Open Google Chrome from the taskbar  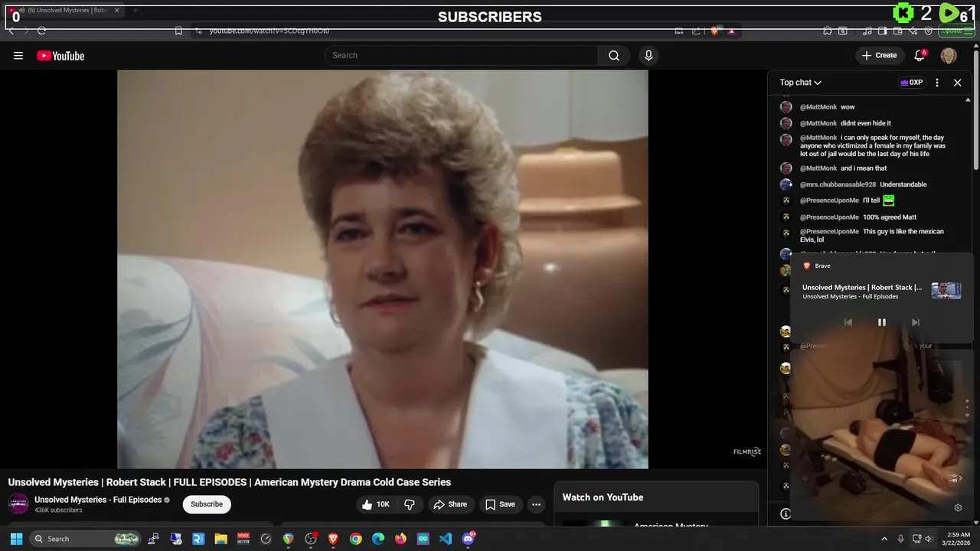(x=355, y=539)
